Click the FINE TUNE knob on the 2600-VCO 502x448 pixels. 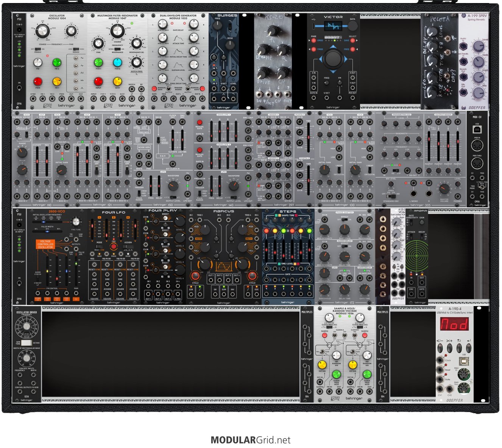coord(76,222)
